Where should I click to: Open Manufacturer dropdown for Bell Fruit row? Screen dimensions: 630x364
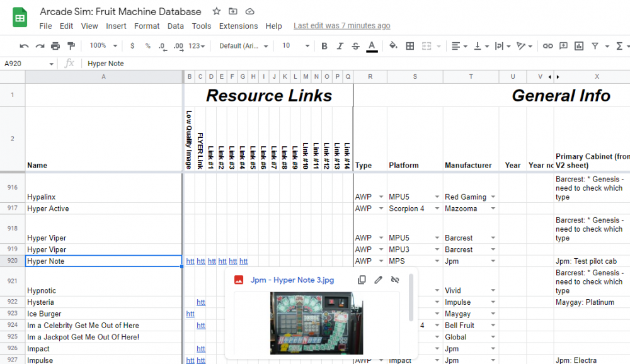click(493, 326)
